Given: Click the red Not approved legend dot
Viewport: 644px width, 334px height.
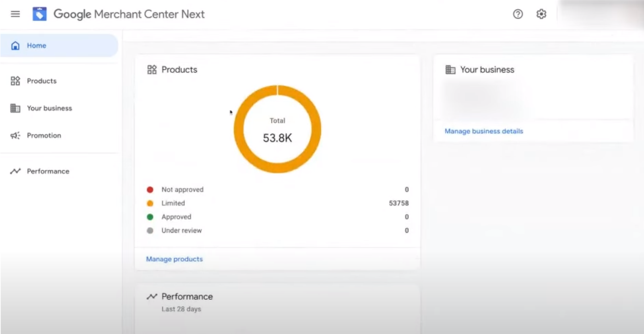Looking at the screenshot, I should (150, 190).
